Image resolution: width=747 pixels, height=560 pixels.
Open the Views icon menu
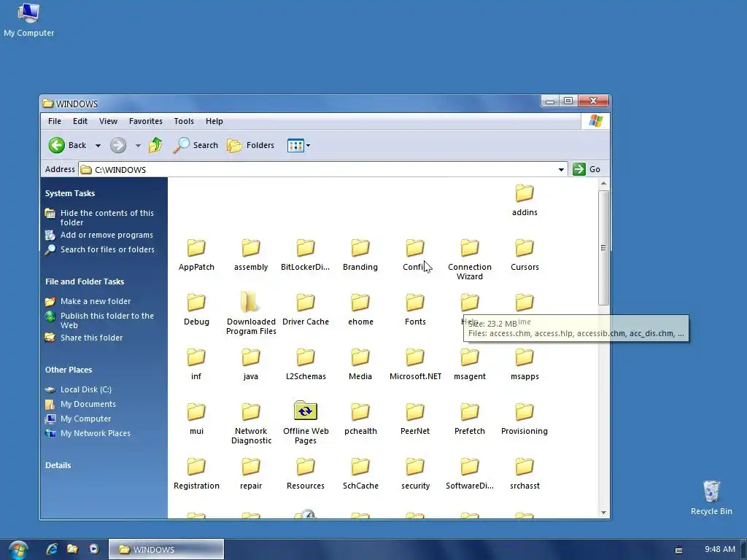298,145
